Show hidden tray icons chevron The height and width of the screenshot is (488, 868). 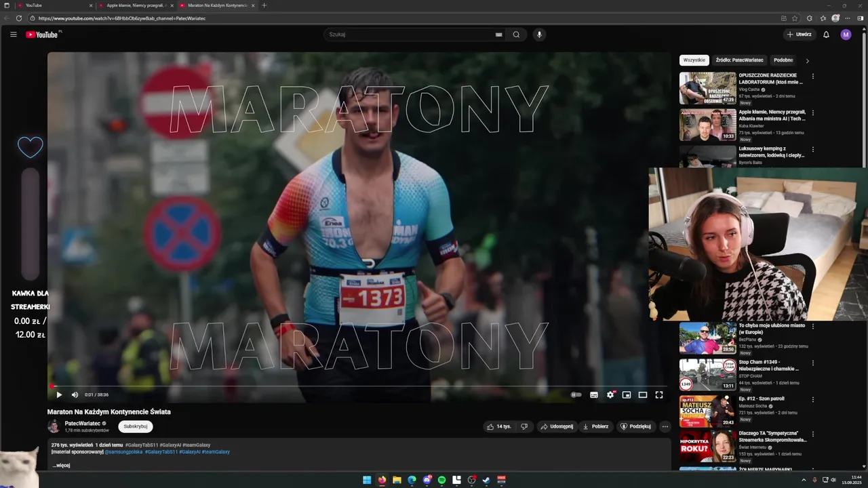point(803,480)
